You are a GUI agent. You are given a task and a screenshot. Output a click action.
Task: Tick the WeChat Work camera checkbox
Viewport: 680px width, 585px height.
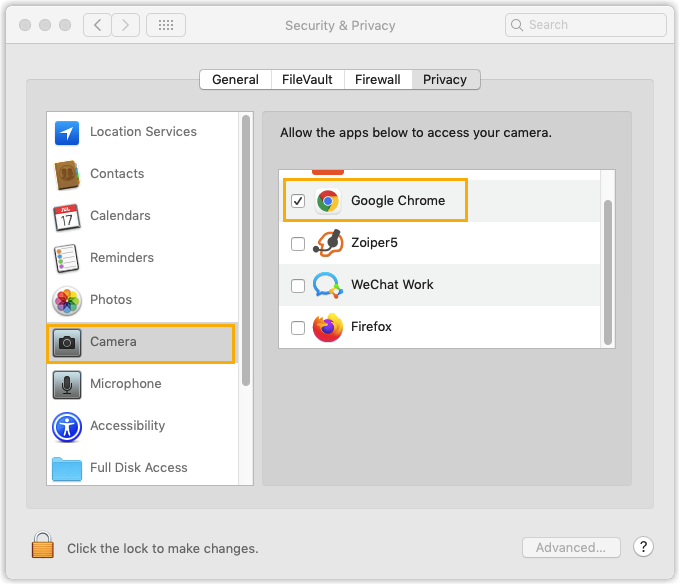298,286
